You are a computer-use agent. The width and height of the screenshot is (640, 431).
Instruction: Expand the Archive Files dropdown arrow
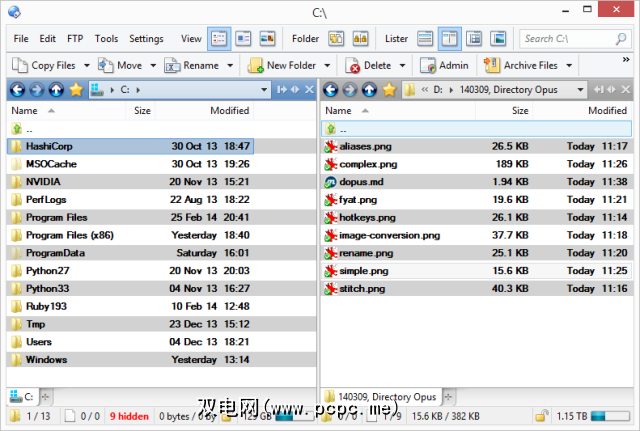point(569,65)
